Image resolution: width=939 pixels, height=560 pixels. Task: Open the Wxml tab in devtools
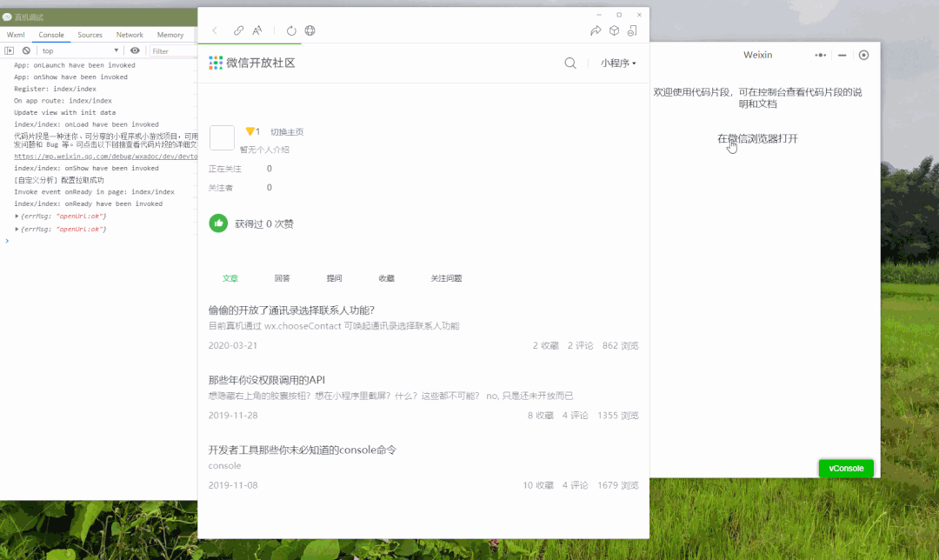tap(17, 35)
